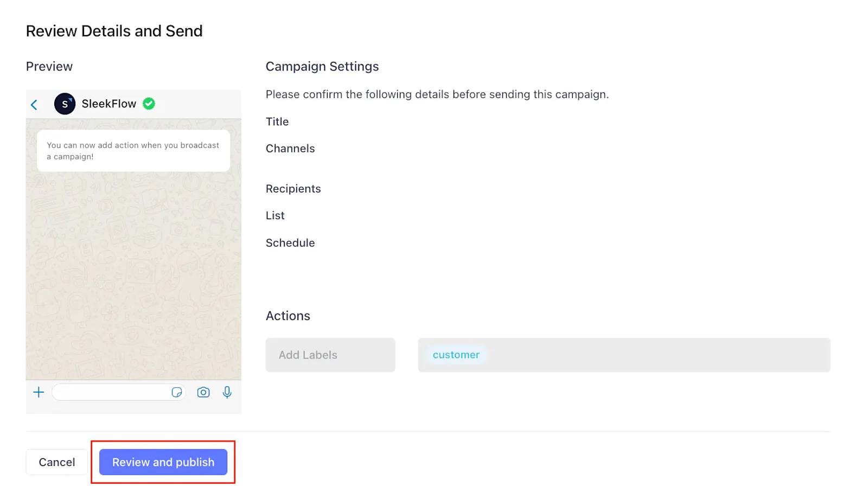Click the broadcast action chat bubble
The width and height of the screenshot is (868, 487).
(x=133, y=151)
